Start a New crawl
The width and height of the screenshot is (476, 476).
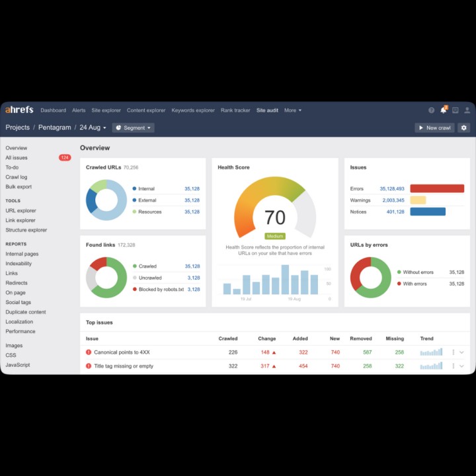tap(434, 128)
